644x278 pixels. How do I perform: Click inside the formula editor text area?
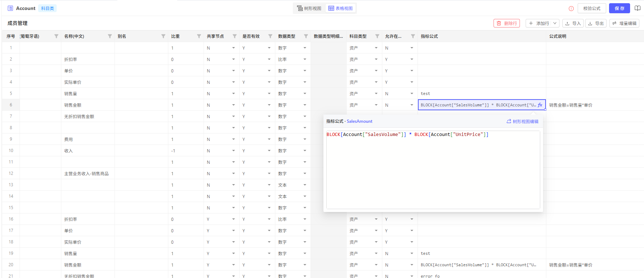pos(433,170)
